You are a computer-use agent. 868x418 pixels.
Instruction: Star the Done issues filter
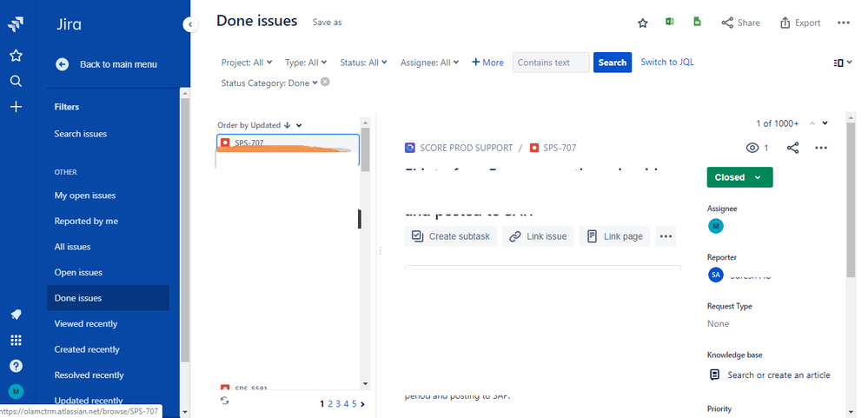point(643,23)
